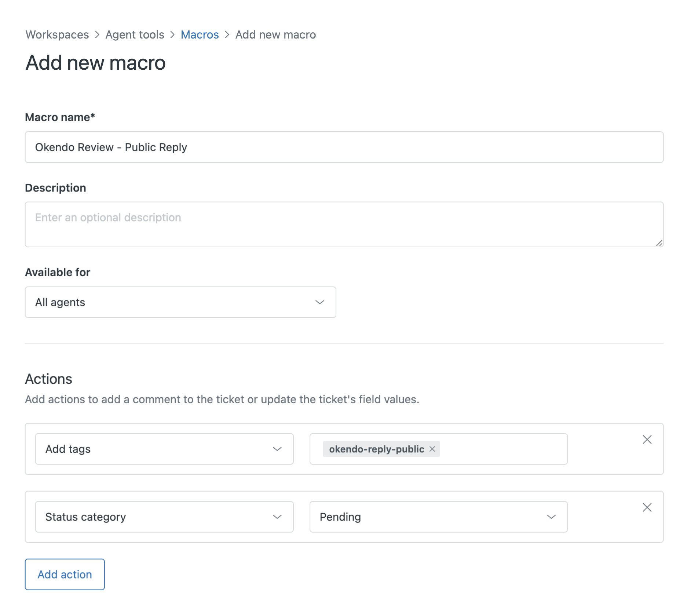Click the Add new macro page title
Image resolution: width=691 pixels, height=616 pixels.
coord(96,63)
